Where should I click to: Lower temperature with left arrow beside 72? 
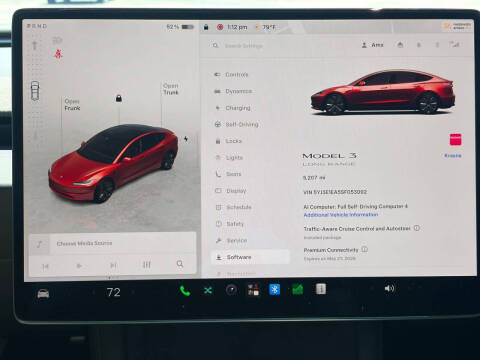94,292
